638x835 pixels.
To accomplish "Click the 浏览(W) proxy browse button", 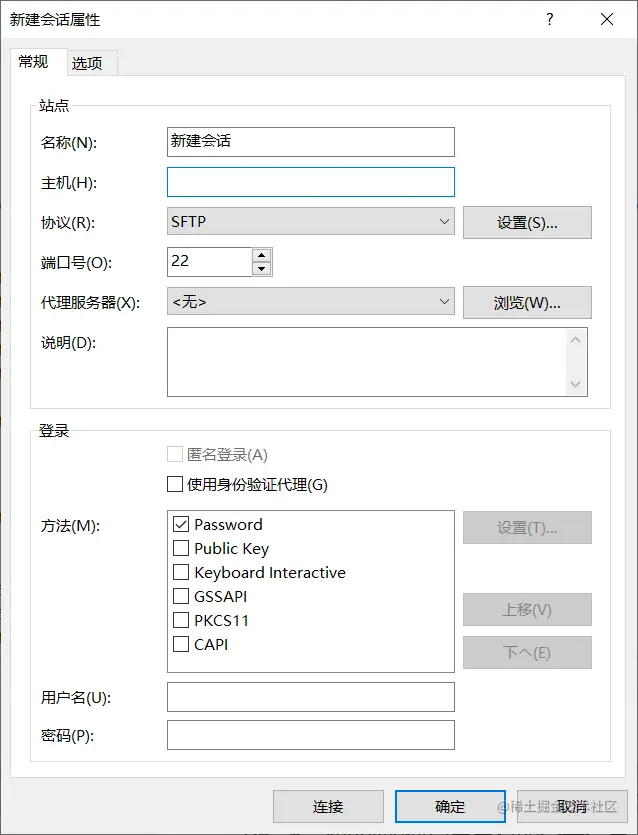I will tap(527, 302).
